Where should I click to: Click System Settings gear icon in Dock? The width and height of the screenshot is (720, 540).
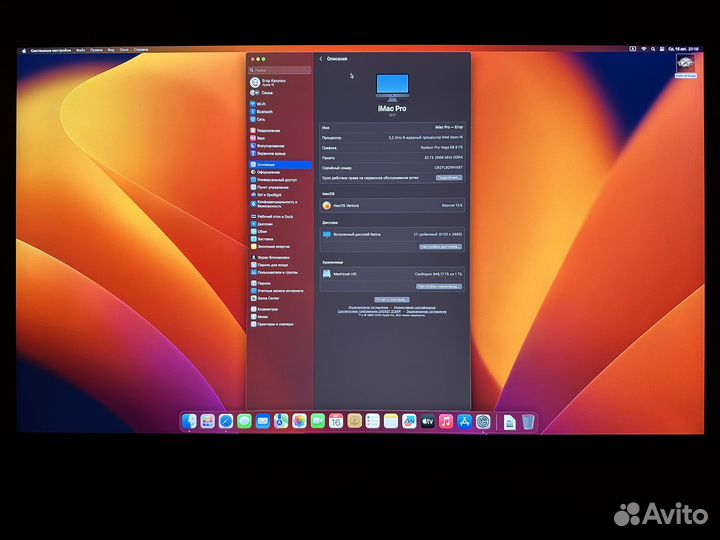click(483, 422)
